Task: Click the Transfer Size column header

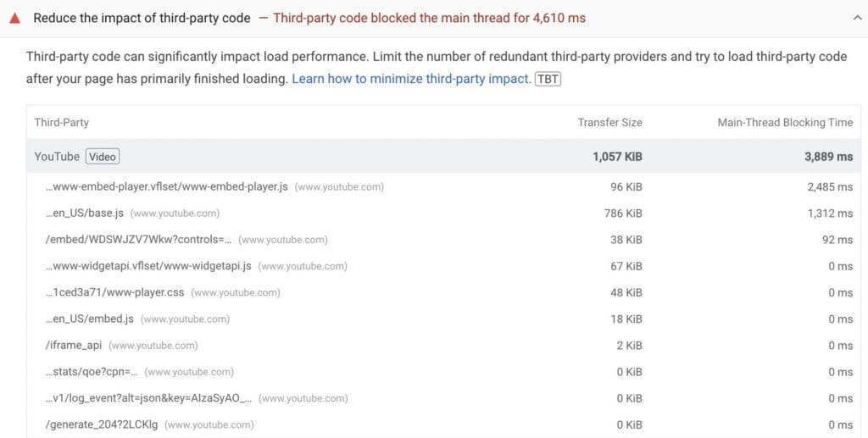Action: [x=610, y=122]
